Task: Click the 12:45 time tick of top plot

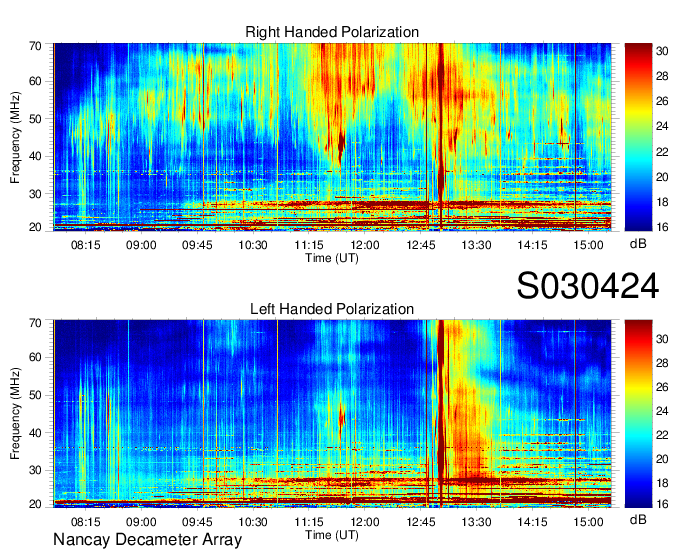Action: click(421, 245)
